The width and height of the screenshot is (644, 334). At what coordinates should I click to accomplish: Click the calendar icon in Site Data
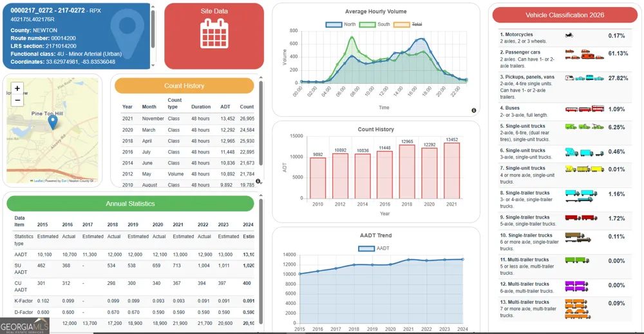214,34
